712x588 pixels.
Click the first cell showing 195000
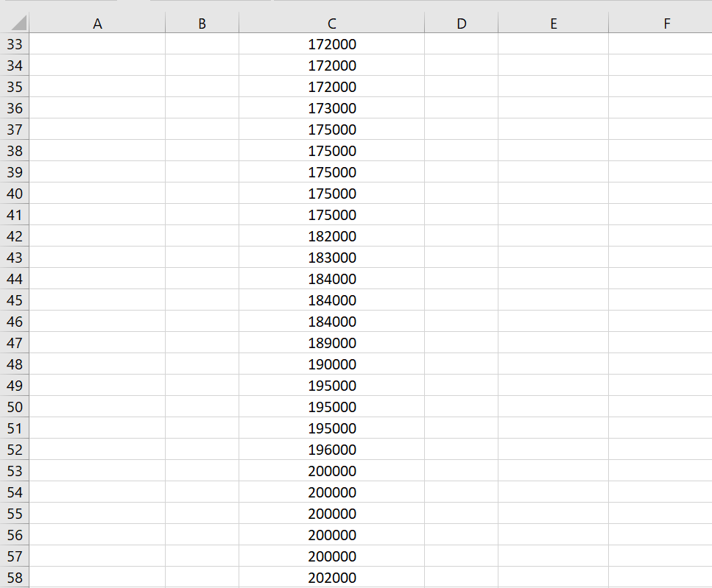331,386
